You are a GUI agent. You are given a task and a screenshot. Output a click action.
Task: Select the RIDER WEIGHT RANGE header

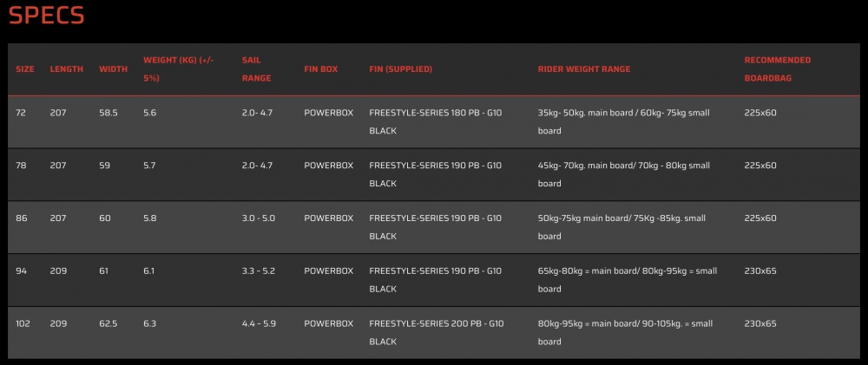click(x=584, y=69)
